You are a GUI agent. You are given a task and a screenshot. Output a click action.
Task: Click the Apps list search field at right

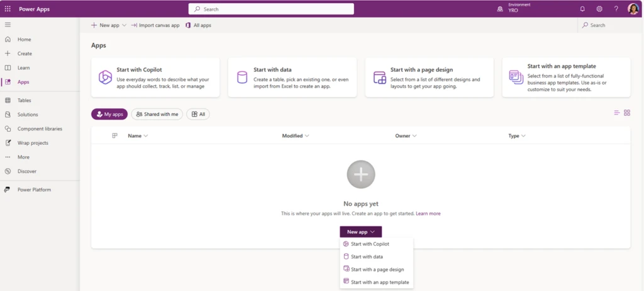click(x=611, y=25)
